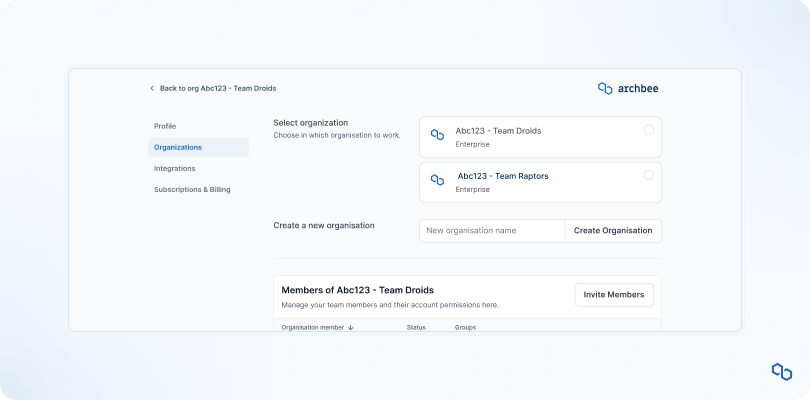810x400 pixels.
Task: Click the Create a new organisation label
Action: pyautogui.click(x=324, y=225)
